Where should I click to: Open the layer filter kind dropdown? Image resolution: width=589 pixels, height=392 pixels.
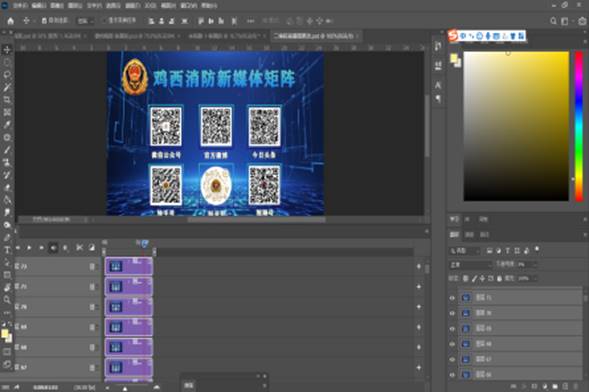click(465, 251)
